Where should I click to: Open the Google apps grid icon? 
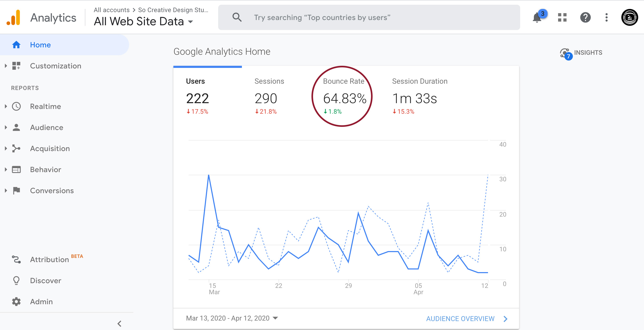(x=562, y=18)
